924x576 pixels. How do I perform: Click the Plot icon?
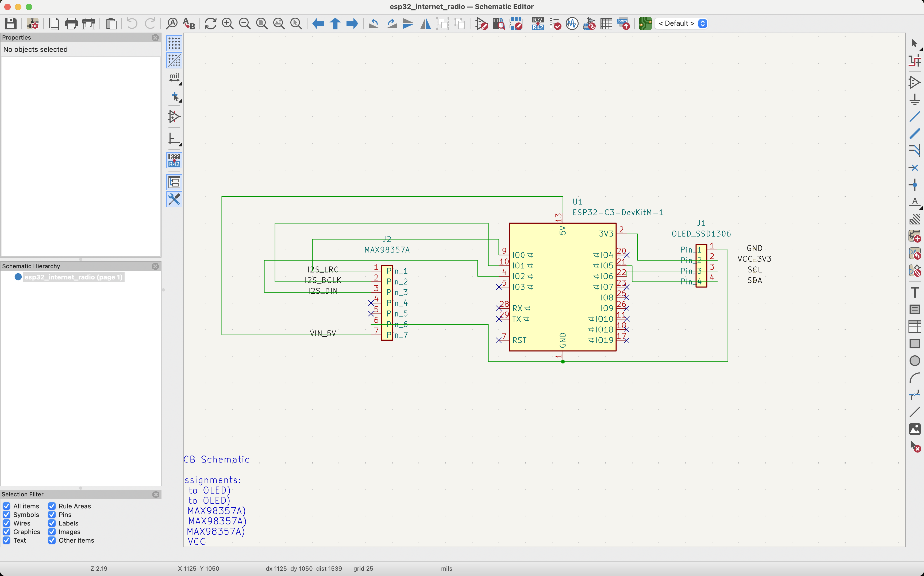tap(89, 24)
